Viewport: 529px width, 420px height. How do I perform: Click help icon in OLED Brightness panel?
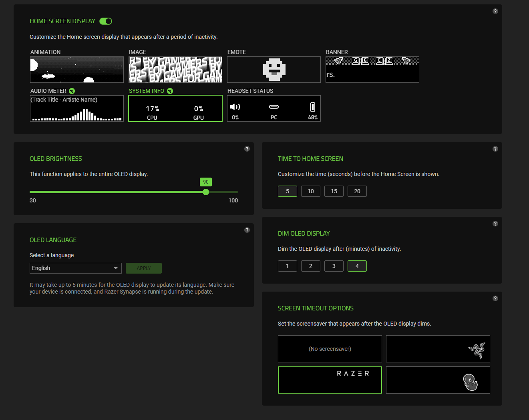(x=247, y=149)
